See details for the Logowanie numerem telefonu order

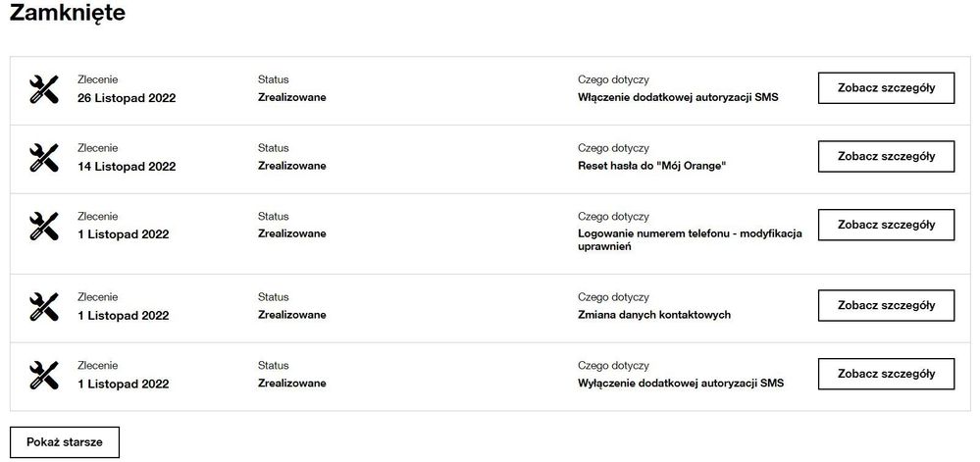pyautogui.click(x=886, y=225)
